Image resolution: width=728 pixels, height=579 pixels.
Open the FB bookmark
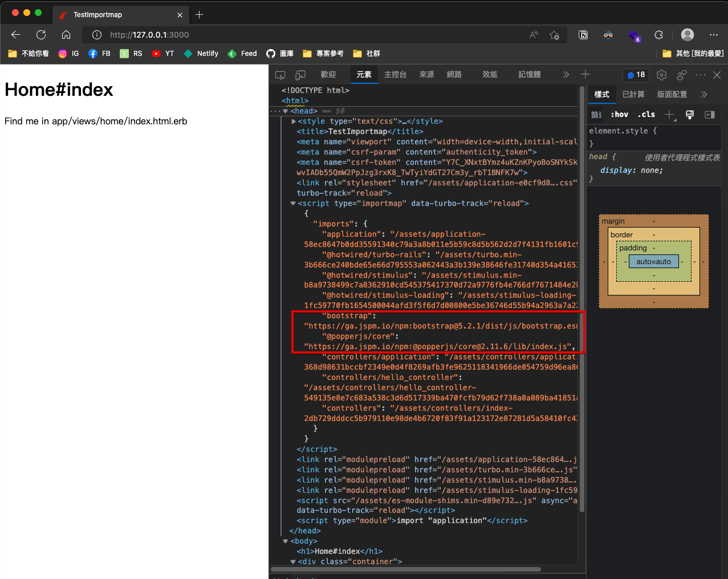(99, 54)
